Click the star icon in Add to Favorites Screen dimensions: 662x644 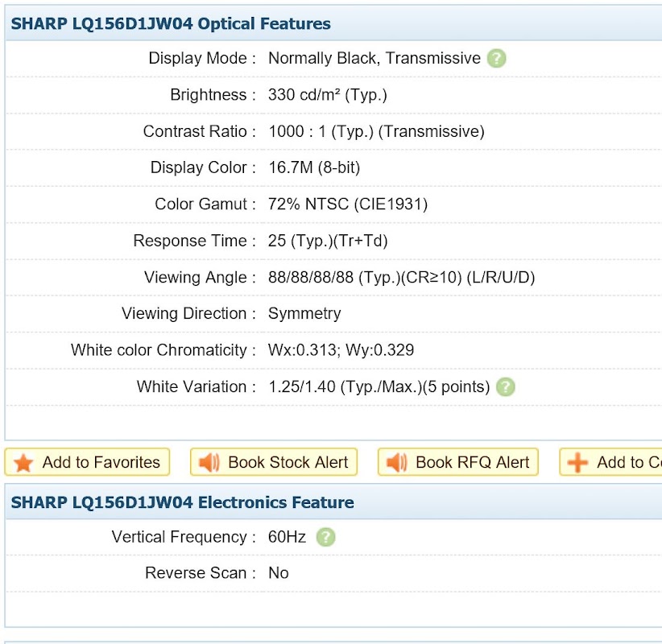pyautogui.click(x=23, y=463)
